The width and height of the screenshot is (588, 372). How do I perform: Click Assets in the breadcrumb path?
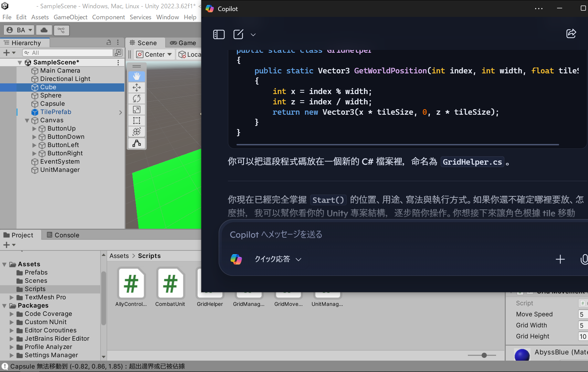(x=119, y=256)
